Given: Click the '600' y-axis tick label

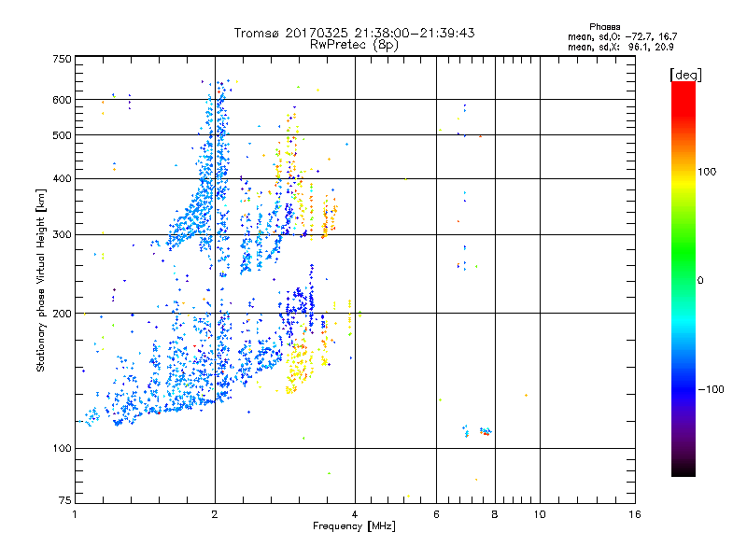Looking at the screenshot, I should tap(62, 100).
